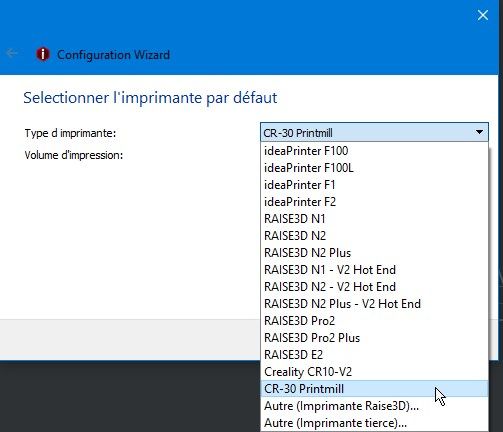This screenshot has width=503, height=432.
Task: Choose RAISE3D N2 Plus - V2 Hot End
Action: tap(374, 304)
